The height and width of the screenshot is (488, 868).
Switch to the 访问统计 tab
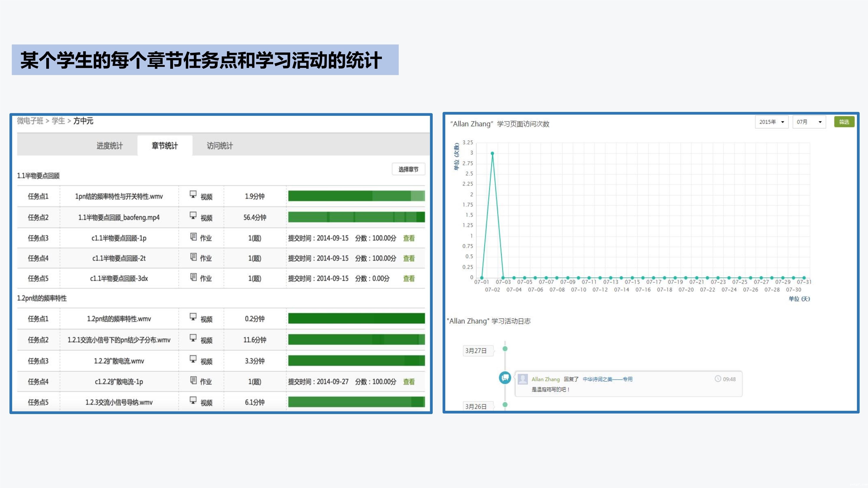point(220,146)
